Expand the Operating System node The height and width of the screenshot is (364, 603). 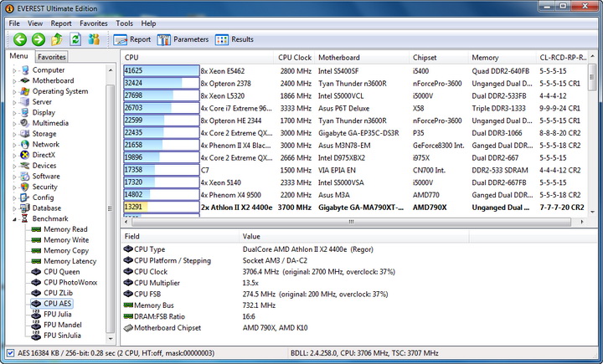(x=14, y=91)
